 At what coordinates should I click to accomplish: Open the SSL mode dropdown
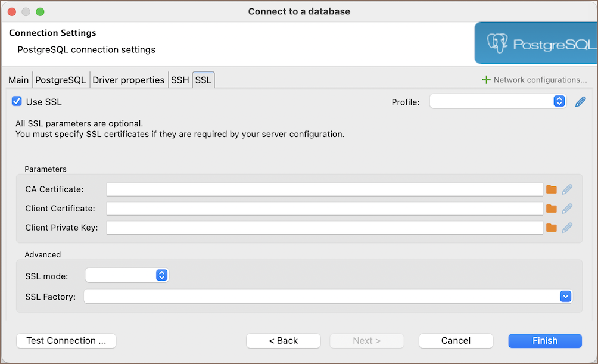(127, 275)
